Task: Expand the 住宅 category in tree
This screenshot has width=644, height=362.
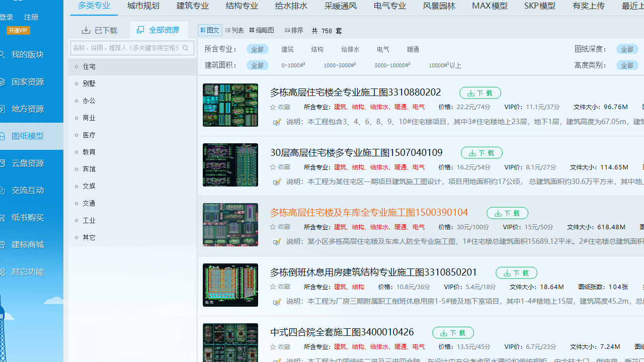Action: pos(89,67)
